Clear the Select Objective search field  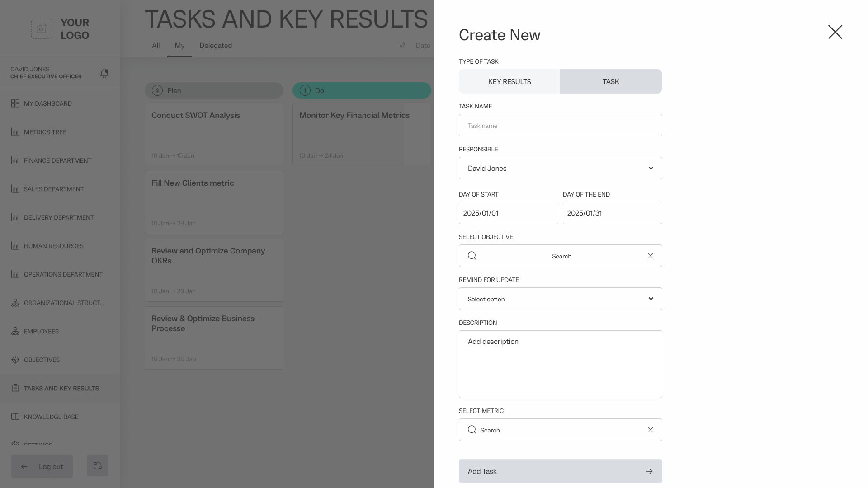tap(651, 256)
